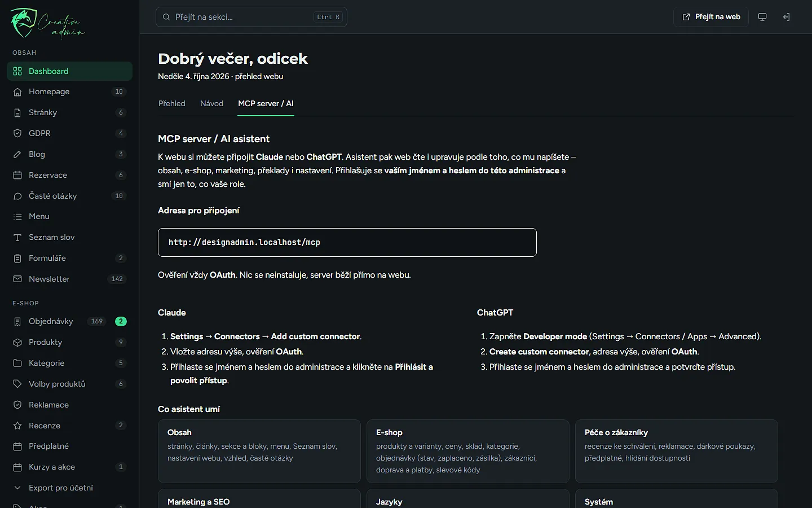Viewport: 812px width, 508px height.
Task: Click the Přejít na web button
Action: pos(711,17)
